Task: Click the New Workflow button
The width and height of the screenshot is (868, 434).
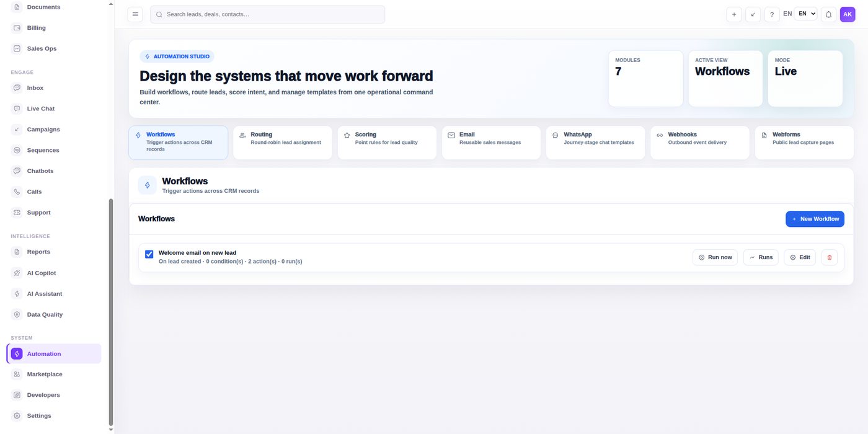Action: click(x=815, y=219)
